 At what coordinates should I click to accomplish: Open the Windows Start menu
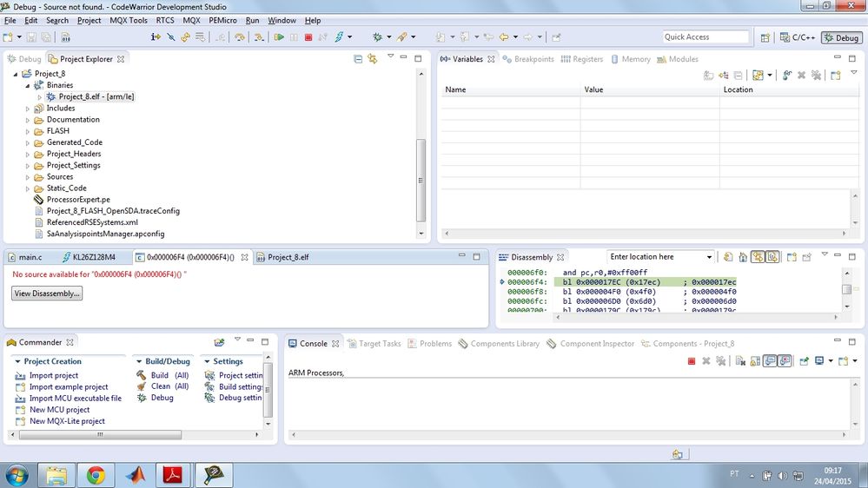[x=16, y=475]
